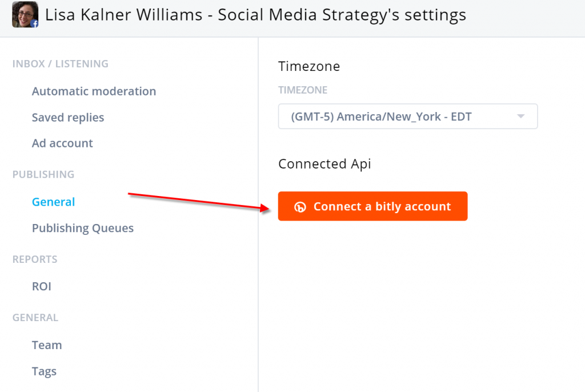Viewport: 585px width, 392px height.
Task: Select Ad account in sidebar
Action: click(62, 143)
